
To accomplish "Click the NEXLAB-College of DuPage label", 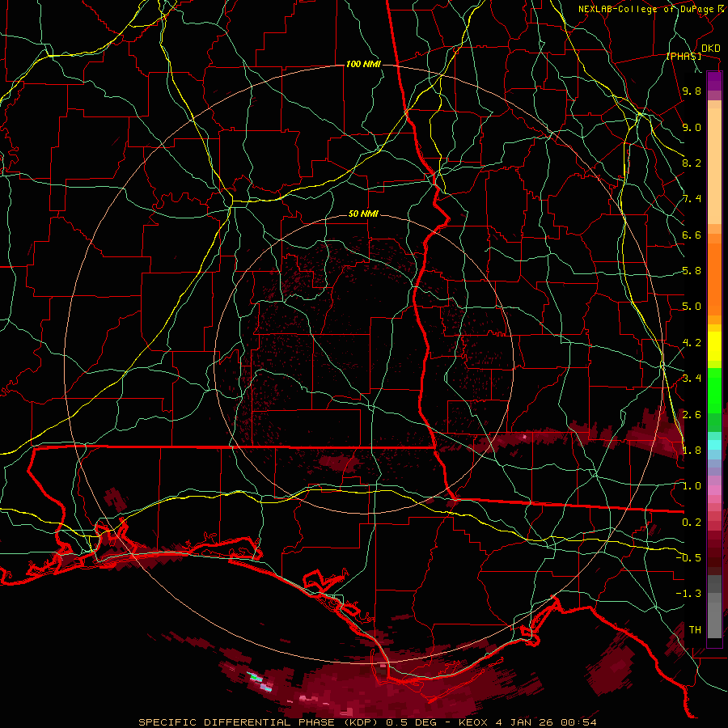I will [646, 9].
